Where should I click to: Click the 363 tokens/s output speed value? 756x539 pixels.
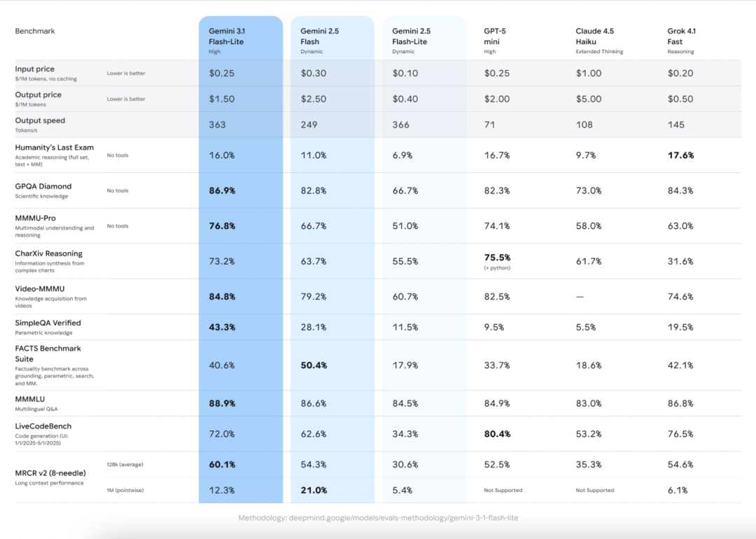[217, 125]
